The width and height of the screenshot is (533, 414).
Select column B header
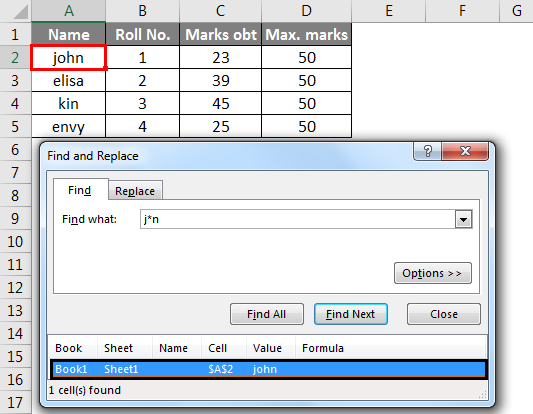pyautogui.click(x=142, y=11)
